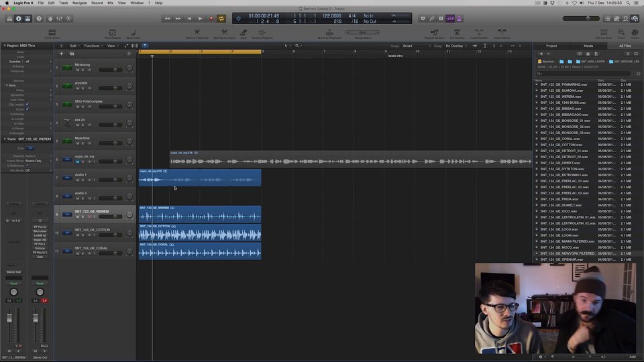This screenshot has height=362, width=644.
Task: Collapse the Track: SNT_123_GE_WEREM disclosure triangle
Action: (x=5, y=139)
